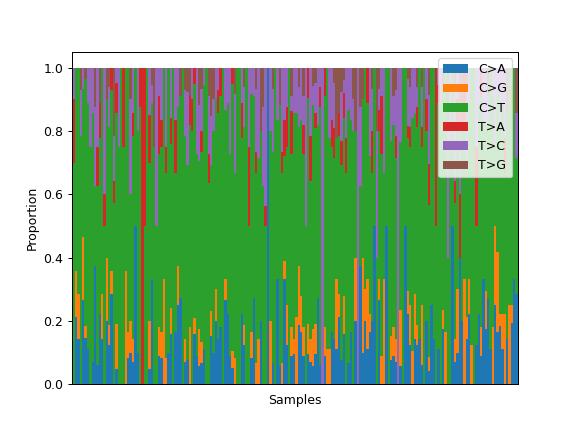Click the 0.6 y-axis tick label
576x432 pixels.
54,195
